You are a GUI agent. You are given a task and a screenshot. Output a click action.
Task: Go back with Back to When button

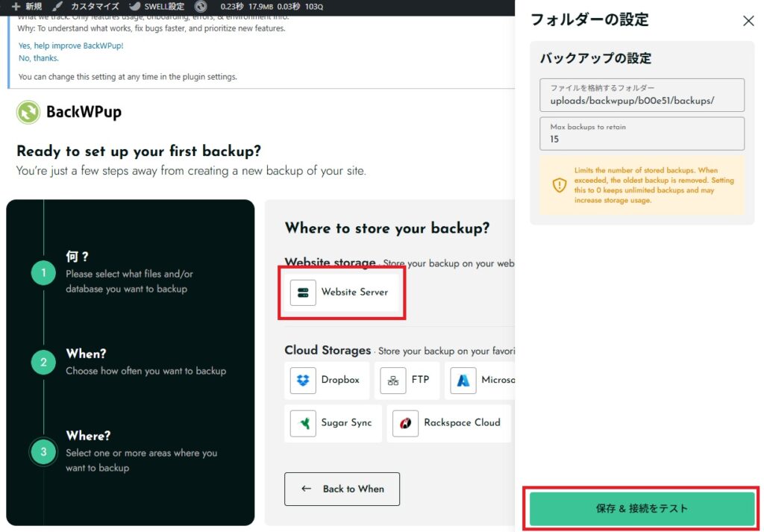point(342,489)
